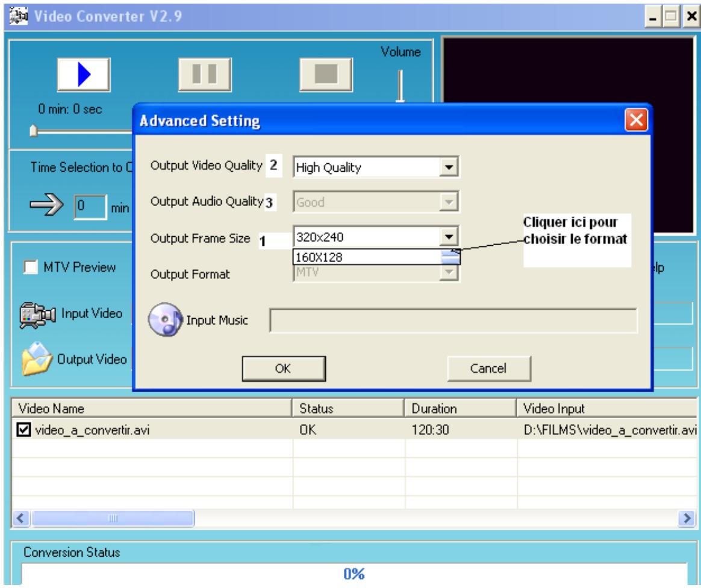Click the time selection minutes field
This screenshot has width=701, height=588.
tap(90, 207)
